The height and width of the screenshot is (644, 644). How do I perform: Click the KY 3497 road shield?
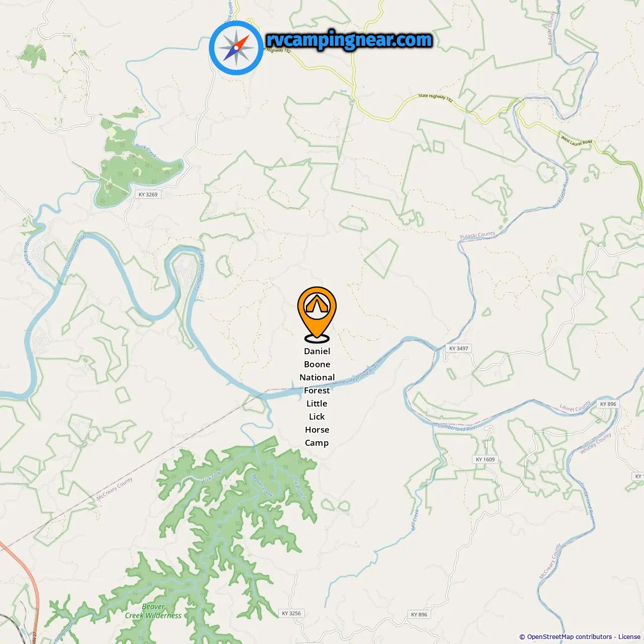click(x=459, y=348)
